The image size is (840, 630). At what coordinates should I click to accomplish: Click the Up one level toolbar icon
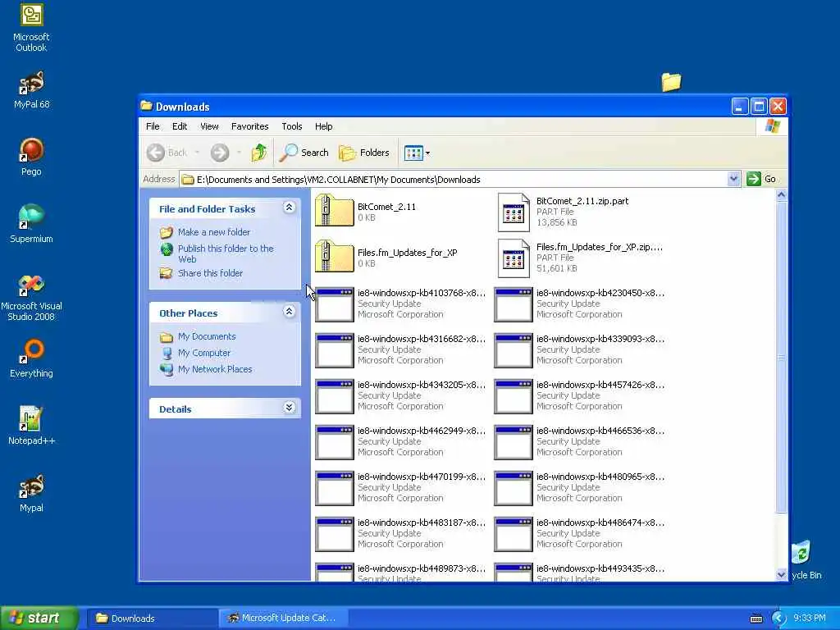coord(259,153)
